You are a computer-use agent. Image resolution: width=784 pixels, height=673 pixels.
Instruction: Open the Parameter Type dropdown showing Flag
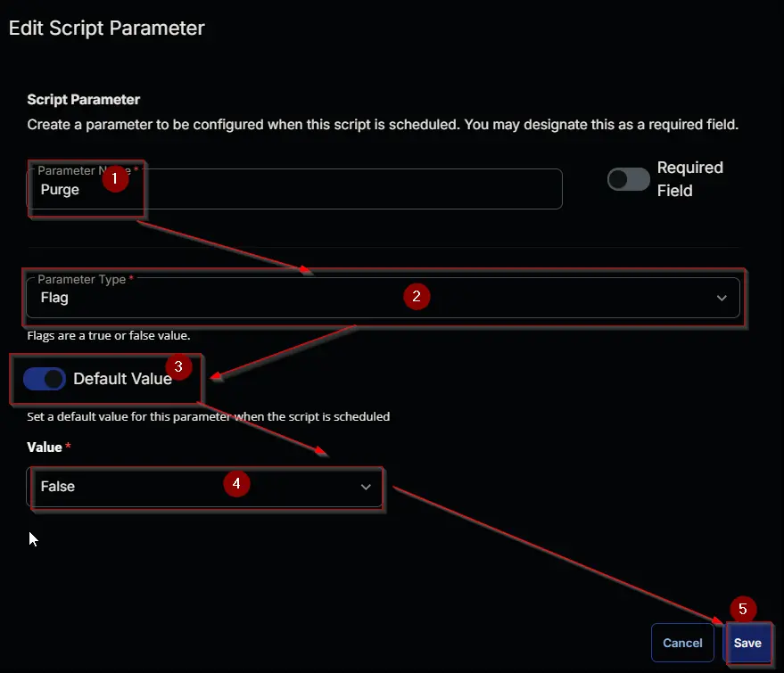[383, 298]
